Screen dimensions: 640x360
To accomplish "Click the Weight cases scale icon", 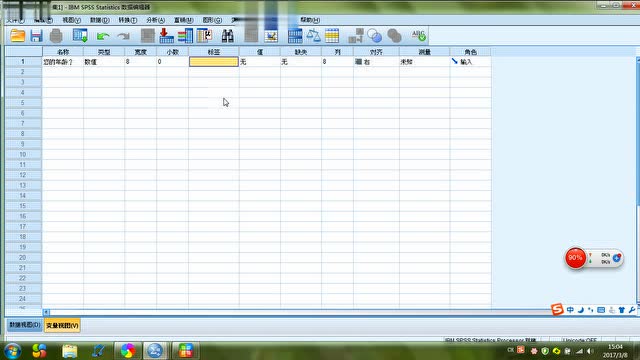I will coord(313,36).
